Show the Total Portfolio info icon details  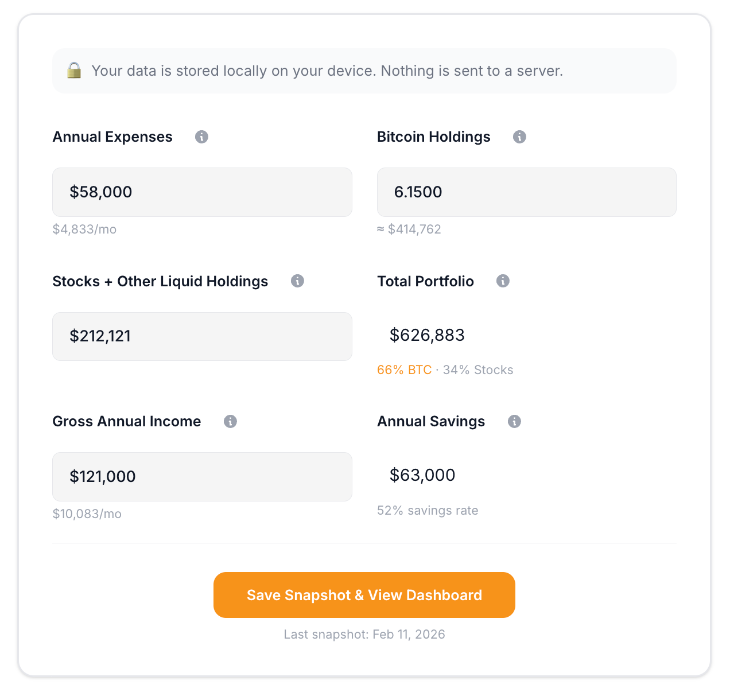pyautogui.click(x=503, y=281)
